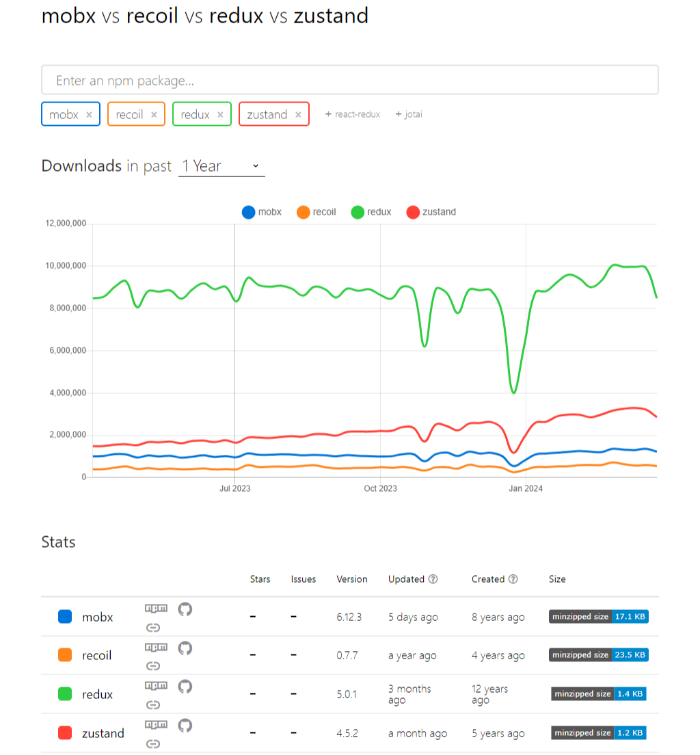This screenshot has width=700, height=755.
Task: Toggle mobx series in chart legend
Action: 261,212
